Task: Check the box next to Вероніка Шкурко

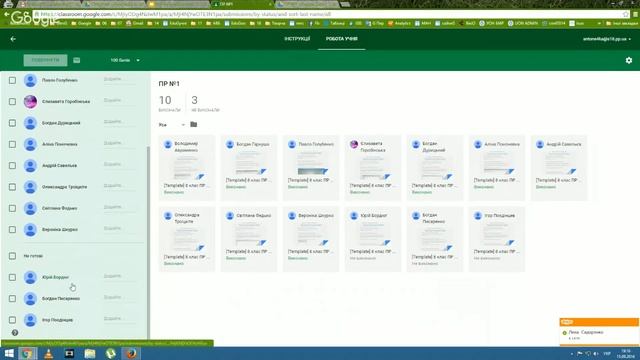Action: tap(12, 230)
